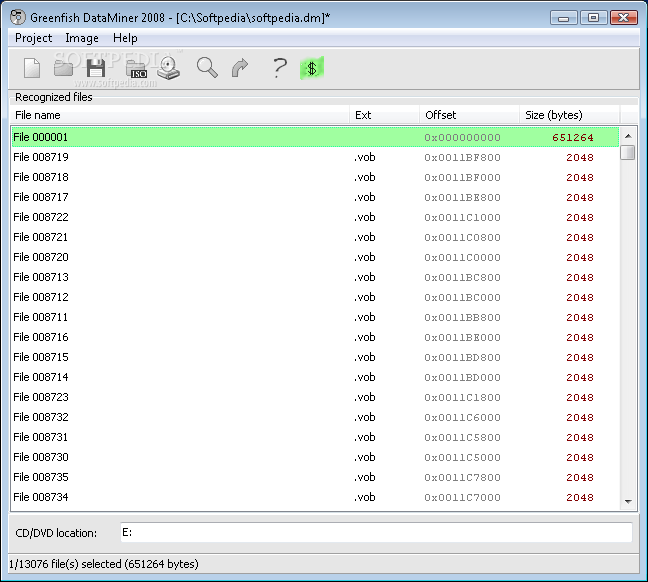Click the Open project folder icon

pyautogui.click(x=63, y=68)
